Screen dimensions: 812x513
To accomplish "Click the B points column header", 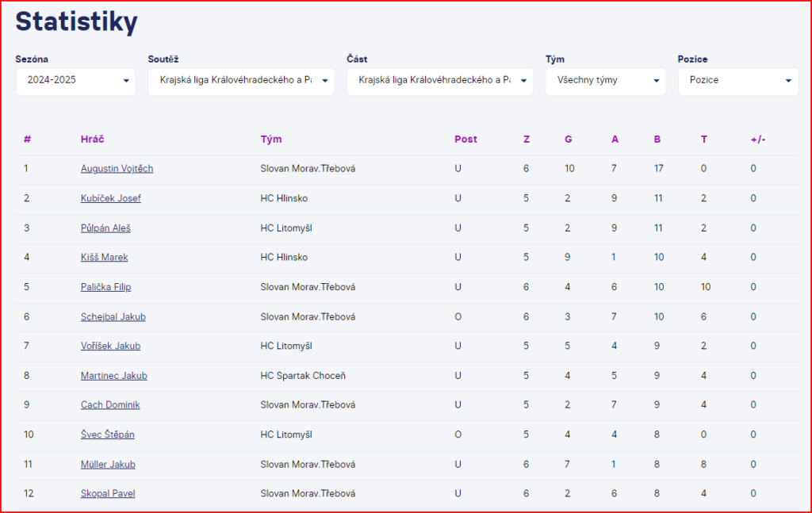I will (657, 140).
